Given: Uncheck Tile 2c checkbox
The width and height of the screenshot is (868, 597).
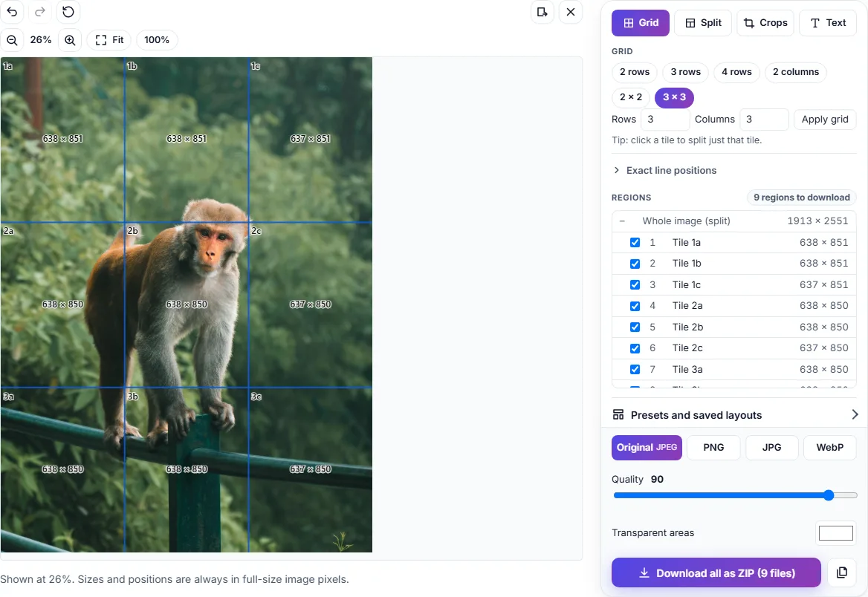Looking at the screenshot, I should tap(635, 348).
